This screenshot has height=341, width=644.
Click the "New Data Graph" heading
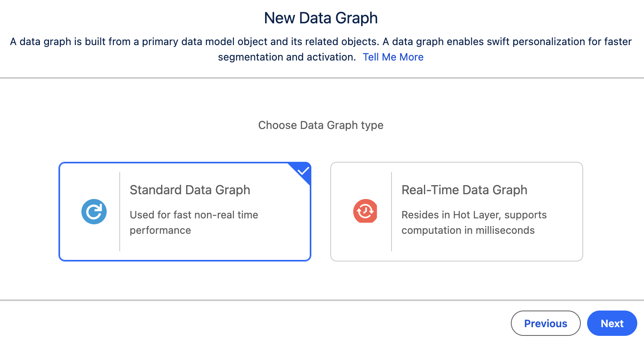pyautogui.click(x=321, y=18)
